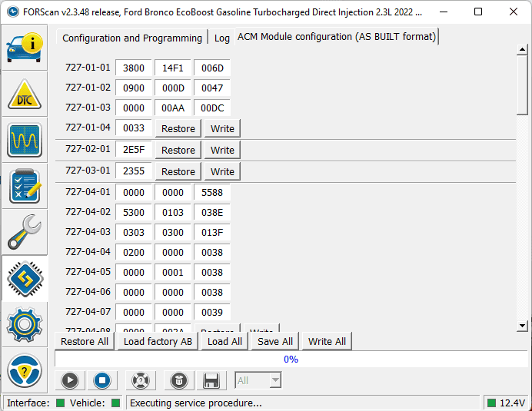Click Write for block 727-03-01
532x411 pixels.
(x=222, y=171)
